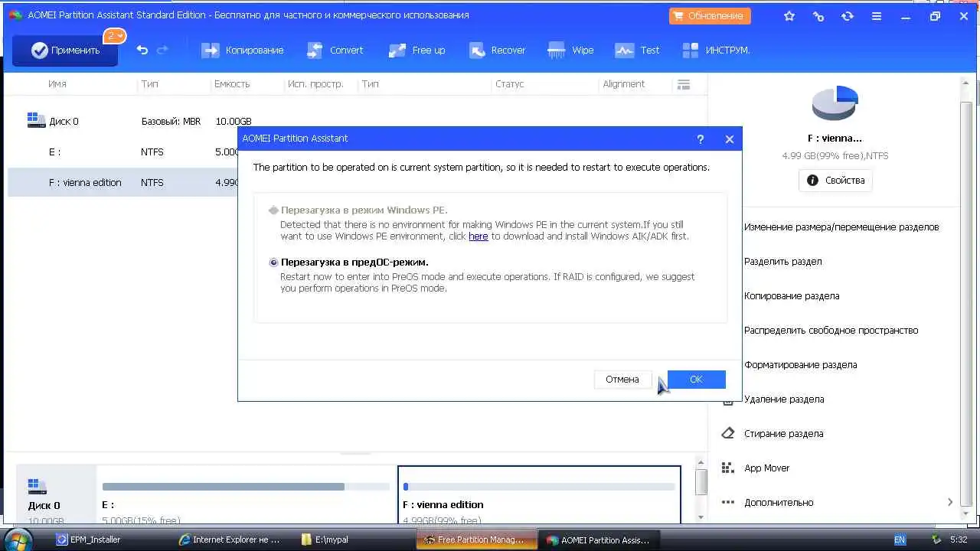The image size is (980, 551).
Task: Redo the operation arrow
Action: pos(162,50)
